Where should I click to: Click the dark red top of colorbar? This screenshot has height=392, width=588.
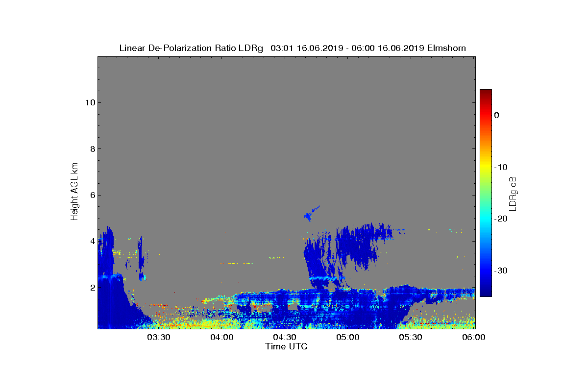coord(486,93)
